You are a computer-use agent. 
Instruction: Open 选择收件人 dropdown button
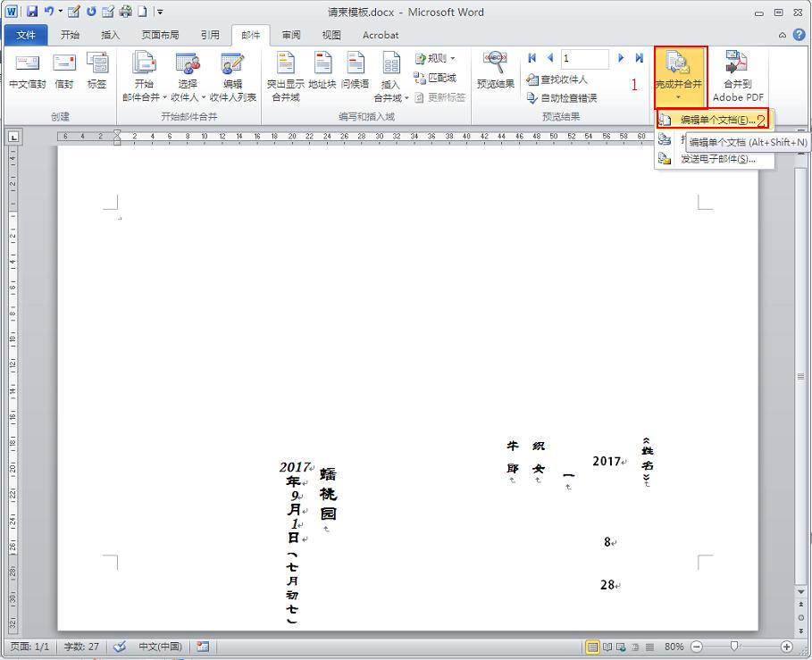point(188,77)
